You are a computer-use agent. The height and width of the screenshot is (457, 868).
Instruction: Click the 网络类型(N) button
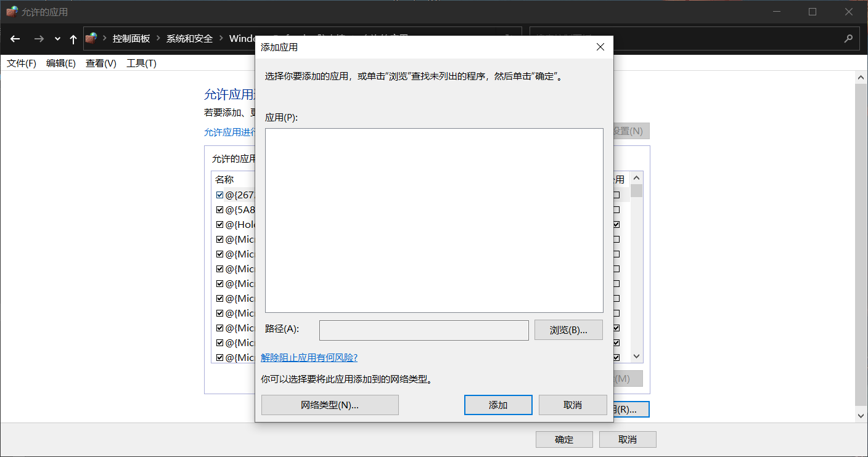tap(330, 405)
